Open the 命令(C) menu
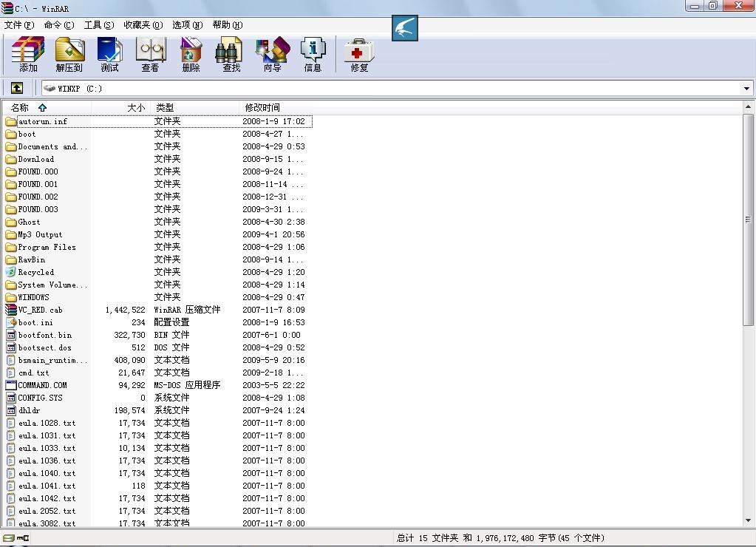 click(x=59, y=25)
